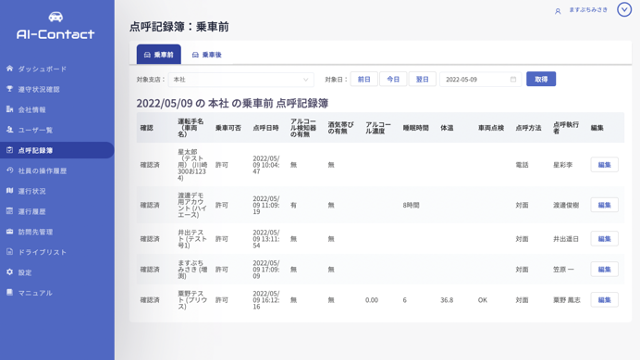Click the 点呼日時 column header
640x360 pixels.
[x=265, y=128]
